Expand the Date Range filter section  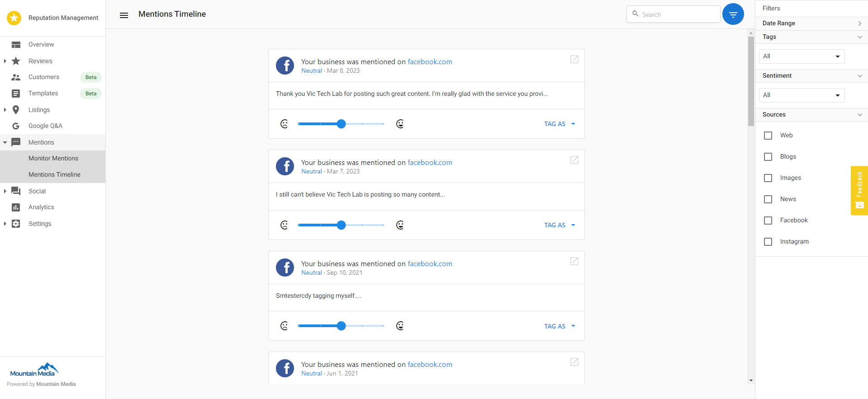811,23
